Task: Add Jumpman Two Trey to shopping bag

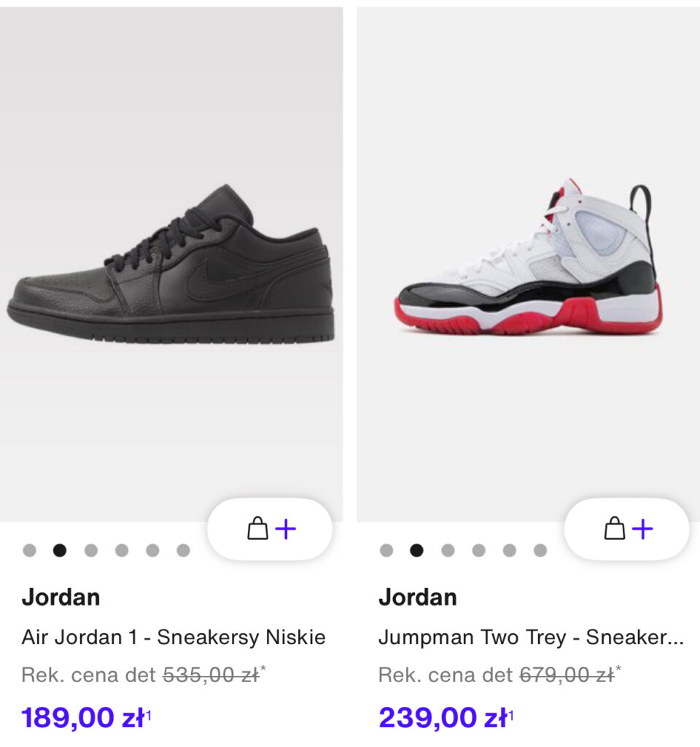Action: tap(626, 529)
